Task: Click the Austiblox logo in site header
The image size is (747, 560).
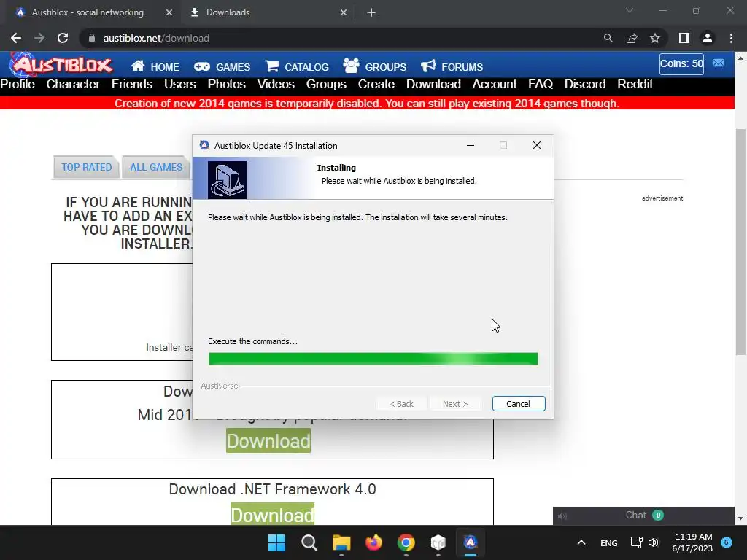Action: (62, 64)
